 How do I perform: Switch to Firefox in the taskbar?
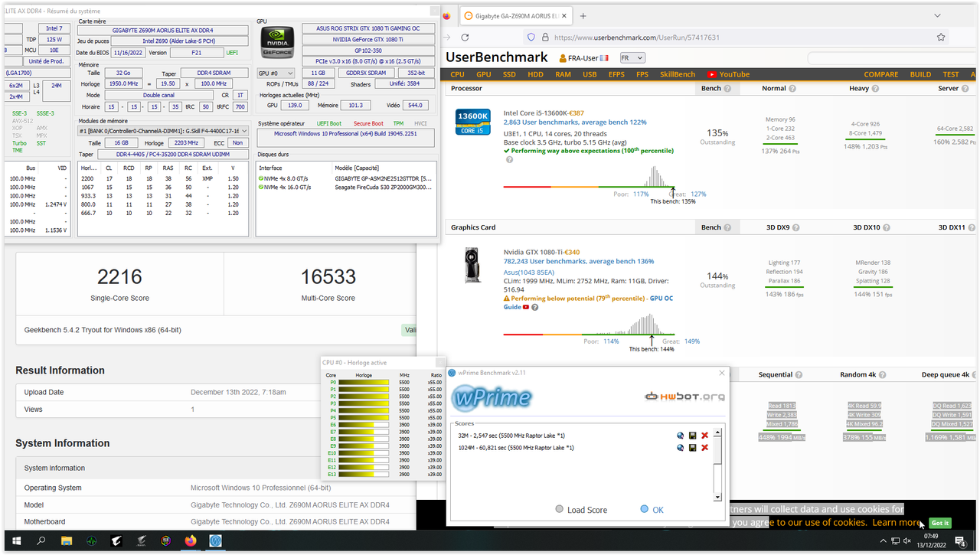[x=190, y=540]
